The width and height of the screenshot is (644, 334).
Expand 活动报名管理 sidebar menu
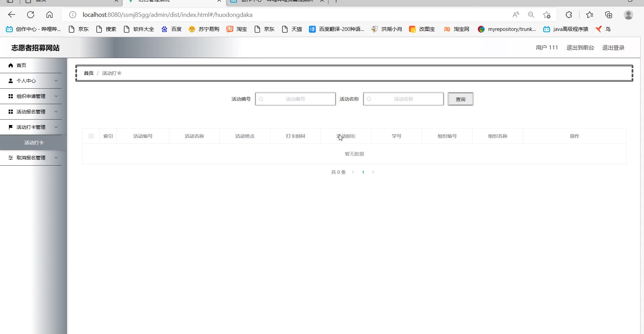31,112
